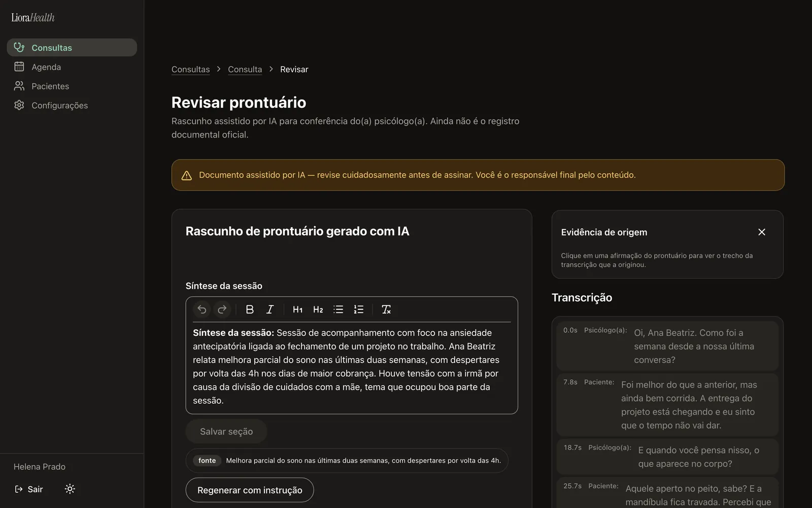Clear text formatting

tap(386, 309)
